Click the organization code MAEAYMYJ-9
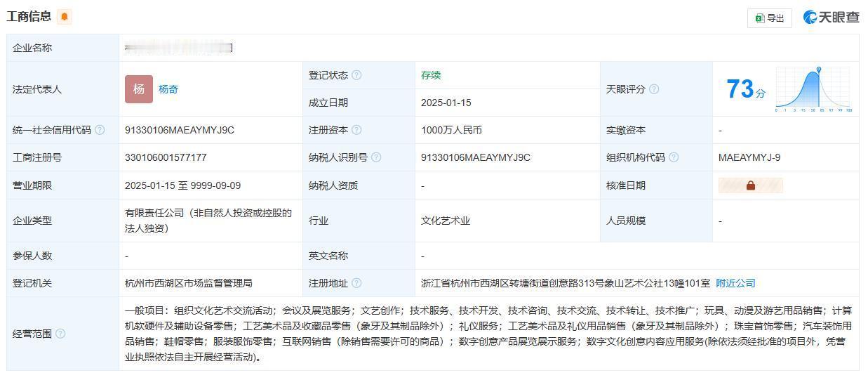The width and height of the screenshot is (868, 380). pyautogui.click(x=749, y=157)
